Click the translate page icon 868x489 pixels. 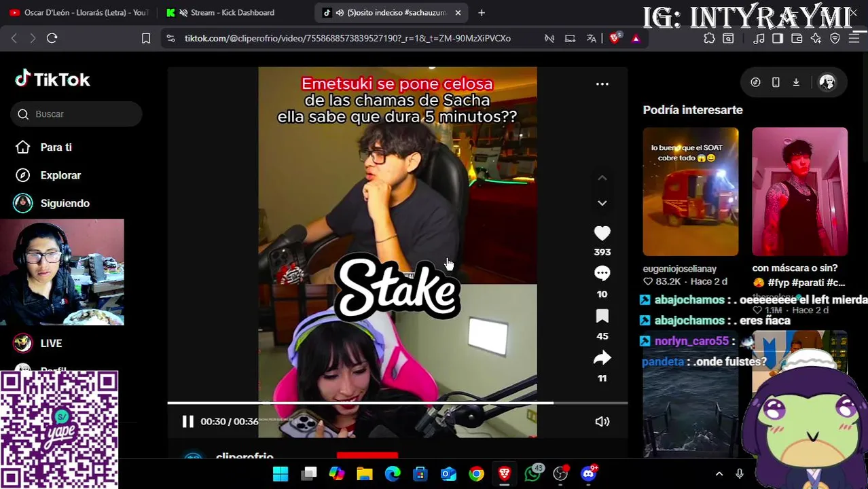(x=591, y=39)
